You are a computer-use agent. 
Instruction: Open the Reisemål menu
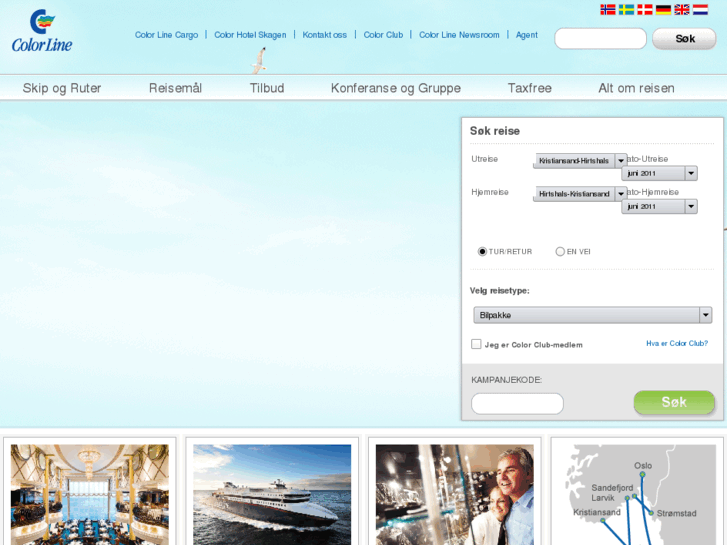(x=175, y=88)
